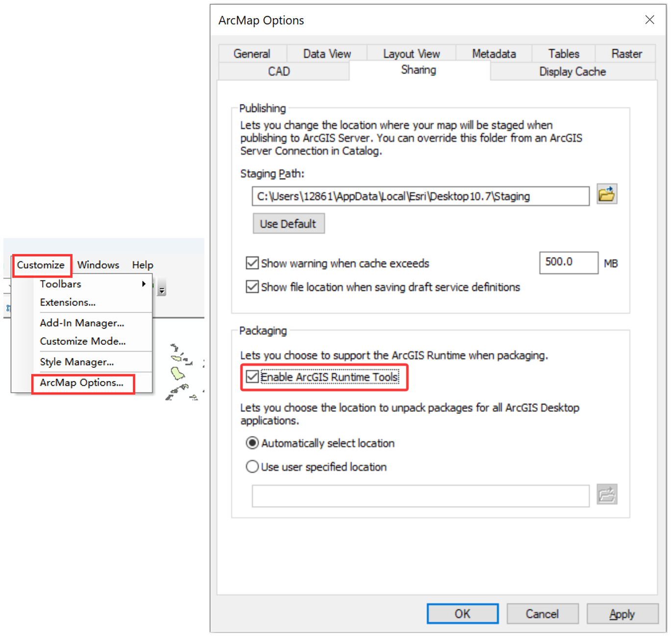This screenshot has height=636, width=672.
Task: Click the ArcMap Options window title
Action: tap(261, 20)
